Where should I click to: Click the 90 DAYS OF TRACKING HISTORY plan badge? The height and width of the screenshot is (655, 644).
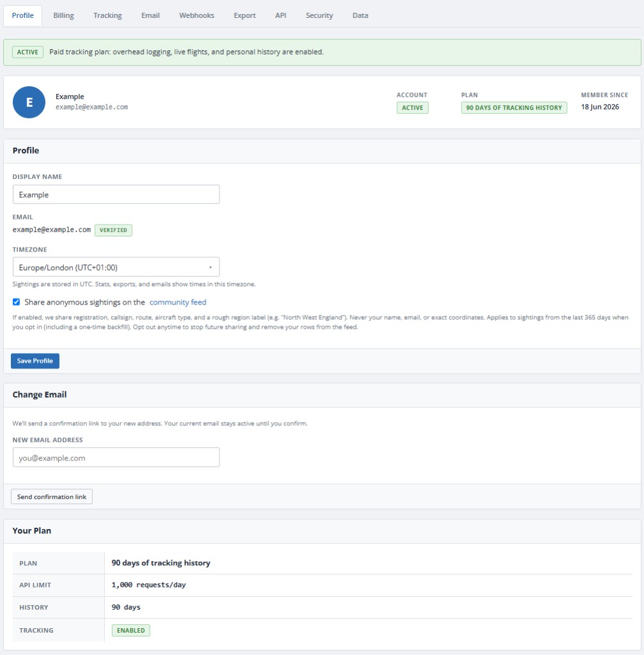514,107
